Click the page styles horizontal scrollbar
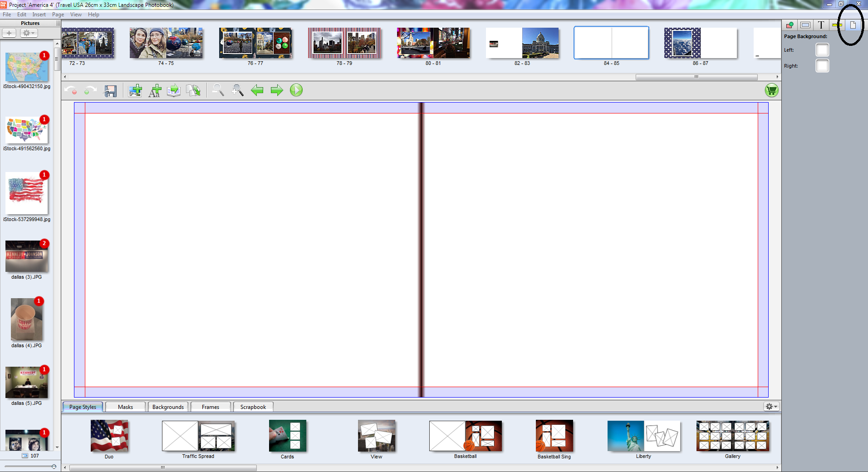This screenshot has height=472, width=868. pos(163,467)
